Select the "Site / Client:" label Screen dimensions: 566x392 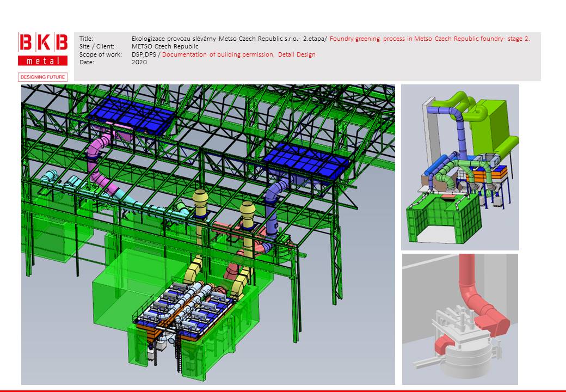point(96,46)
